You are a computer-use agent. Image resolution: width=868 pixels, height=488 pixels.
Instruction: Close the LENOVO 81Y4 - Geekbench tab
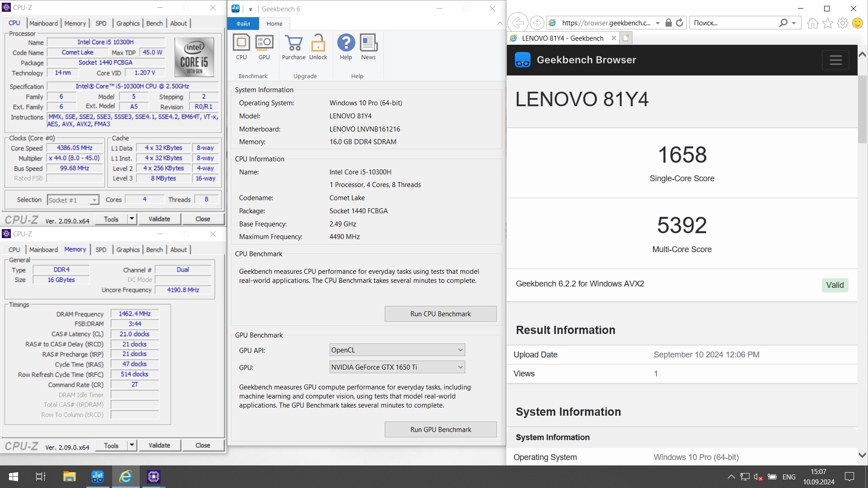pos(613,38)
